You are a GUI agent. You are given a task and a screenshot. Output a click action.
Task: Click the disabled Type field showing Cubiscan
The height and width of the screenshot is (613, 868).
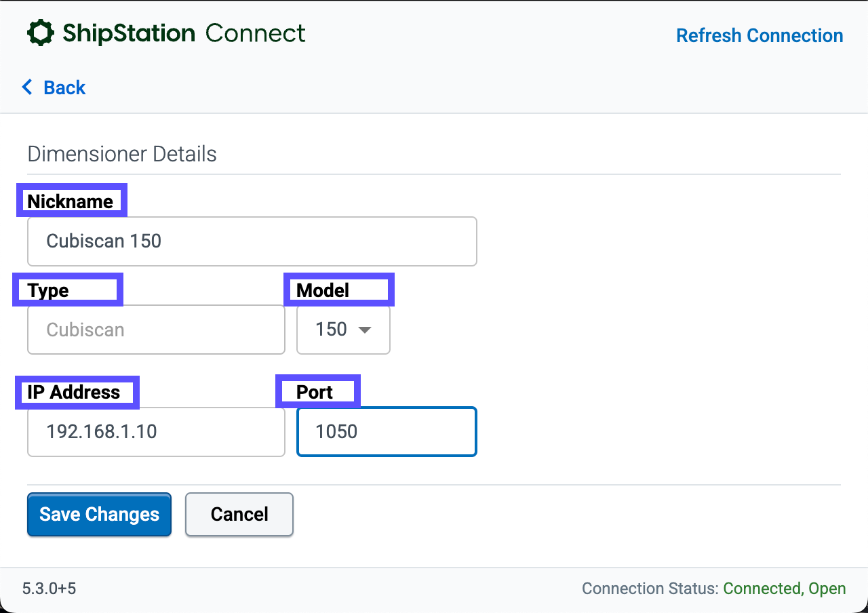click(x=156, y=330)
